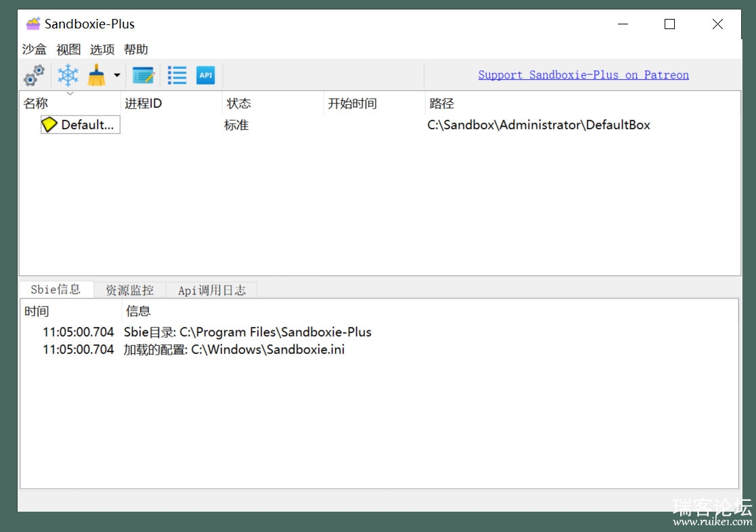
Task: Sort by 名称 column header
Action: coord(70,103)
